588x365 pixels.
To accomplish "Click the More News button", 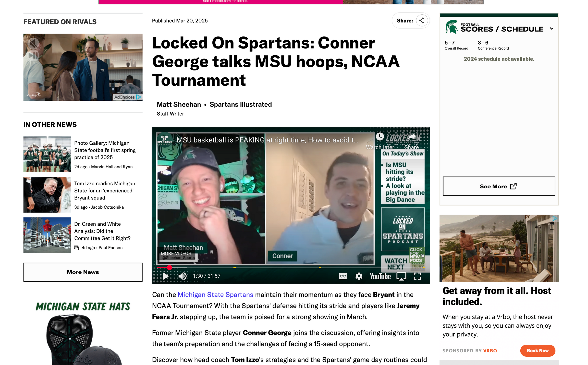I will click(83, 272).
